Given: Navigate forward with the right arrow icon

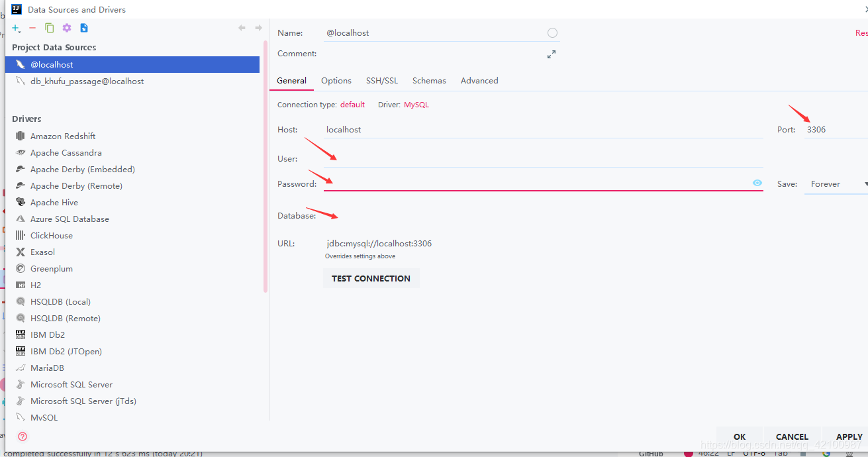Looking at the screenshot, I should pyautogui.click(x=258, y=28).
